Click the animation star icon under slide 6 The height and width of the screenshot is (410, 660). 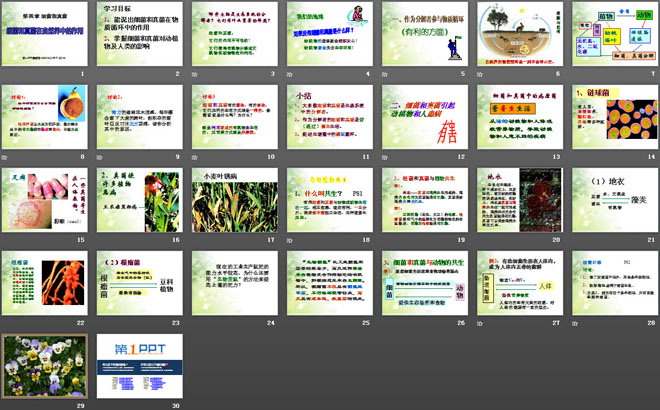click(480, 74)
